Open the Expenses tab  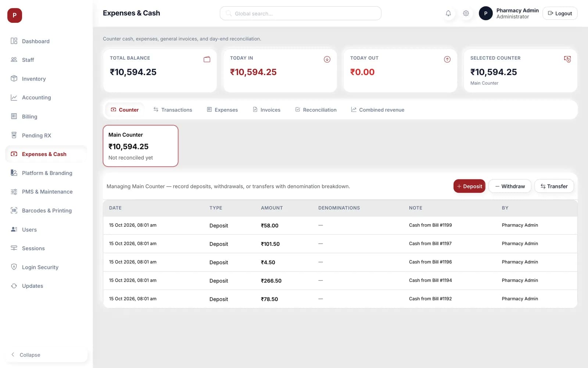click(x=222, y=110)
